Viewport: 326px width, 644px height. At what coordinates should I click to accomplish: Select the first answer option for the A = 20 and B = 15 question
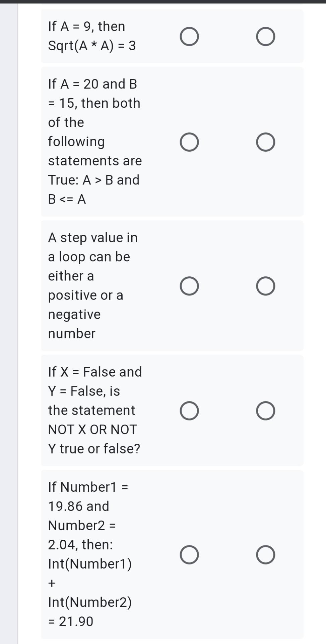point(189,142)
